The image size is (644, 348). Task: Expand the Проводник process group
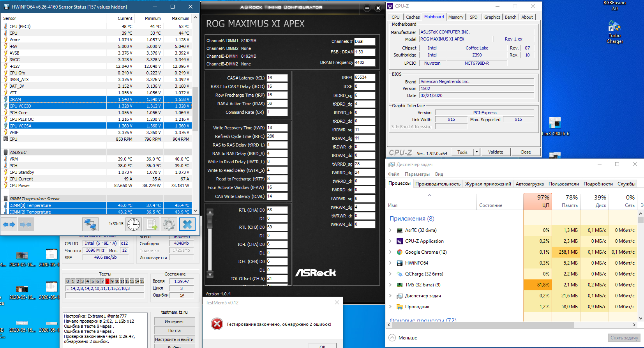[390, 307]
